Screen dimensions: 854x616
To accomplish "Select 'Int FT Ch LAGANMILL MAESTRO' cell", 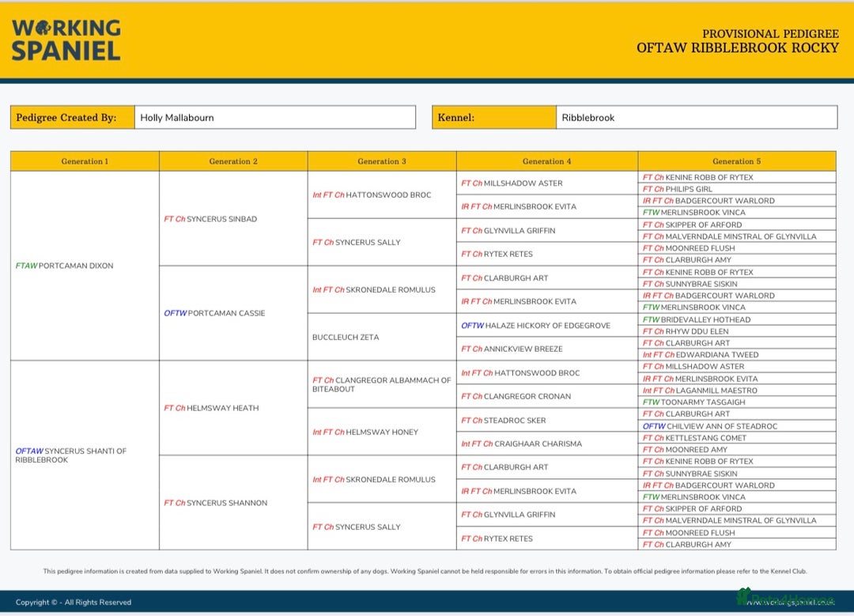I will [x=737, y=390].
